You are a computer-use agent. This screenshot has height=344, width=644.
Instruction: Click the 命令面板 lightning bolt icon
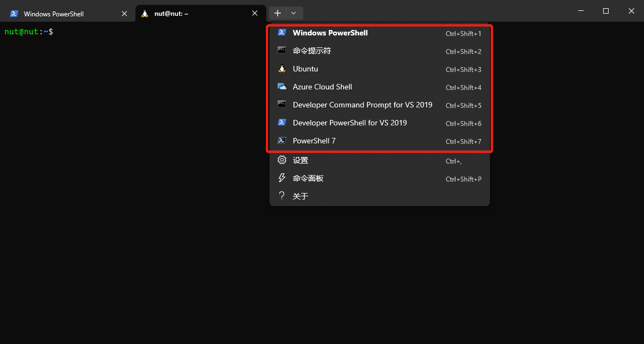pyautogui.click(x=282, y=178)
